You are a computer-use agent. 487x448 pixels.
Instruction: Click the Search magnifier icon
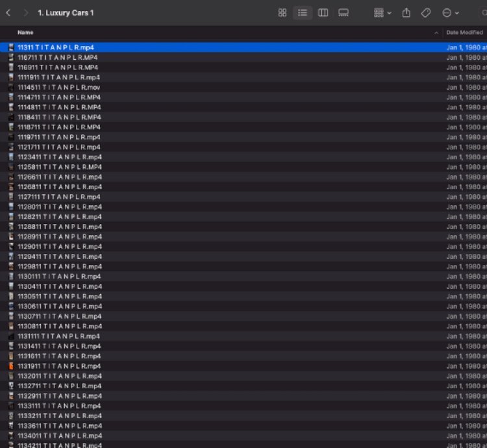[x=484, y=13]
